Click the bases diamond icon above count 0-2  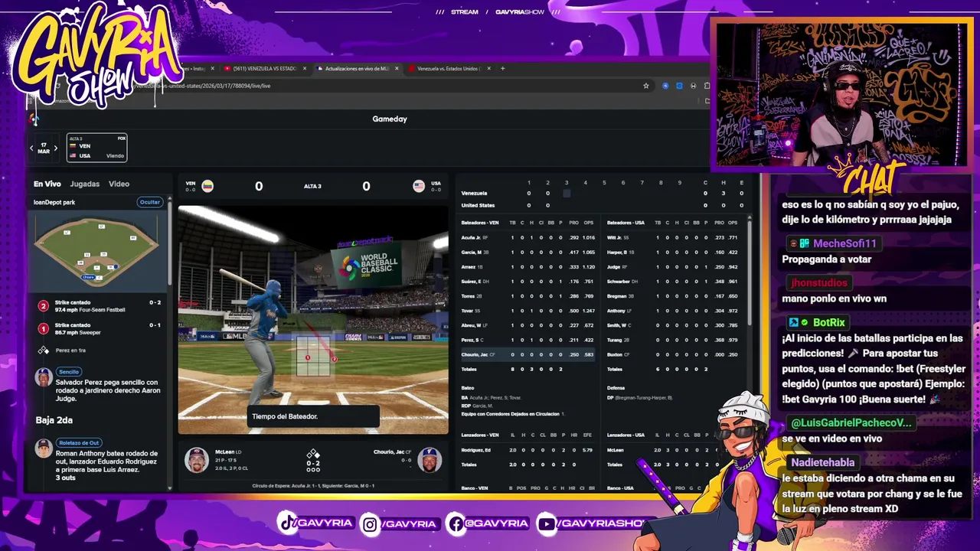pos(313,454)
